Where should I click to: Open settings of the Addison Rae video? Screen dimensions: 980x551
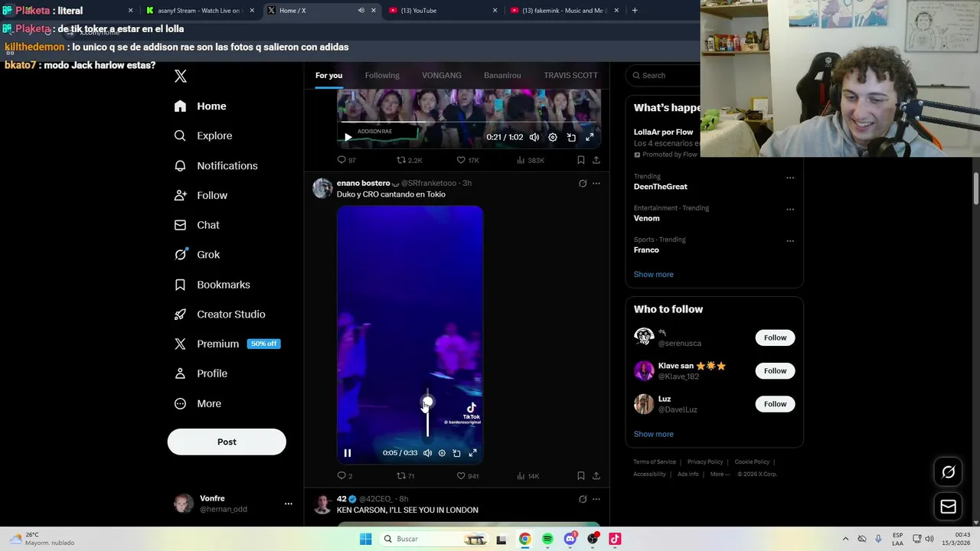click(553, 138)
